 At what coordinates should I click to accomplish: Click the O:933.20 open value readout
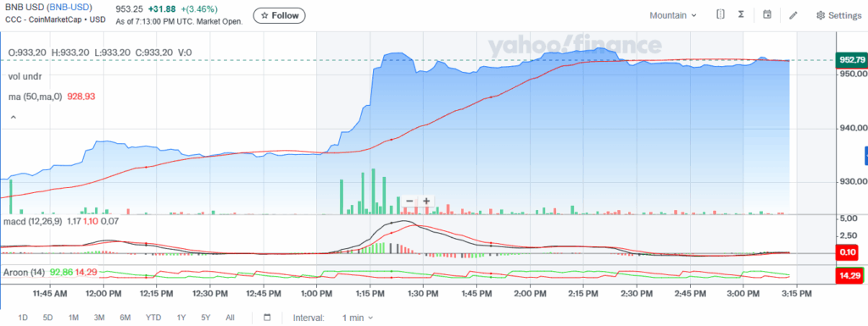(x=26, y=52)
